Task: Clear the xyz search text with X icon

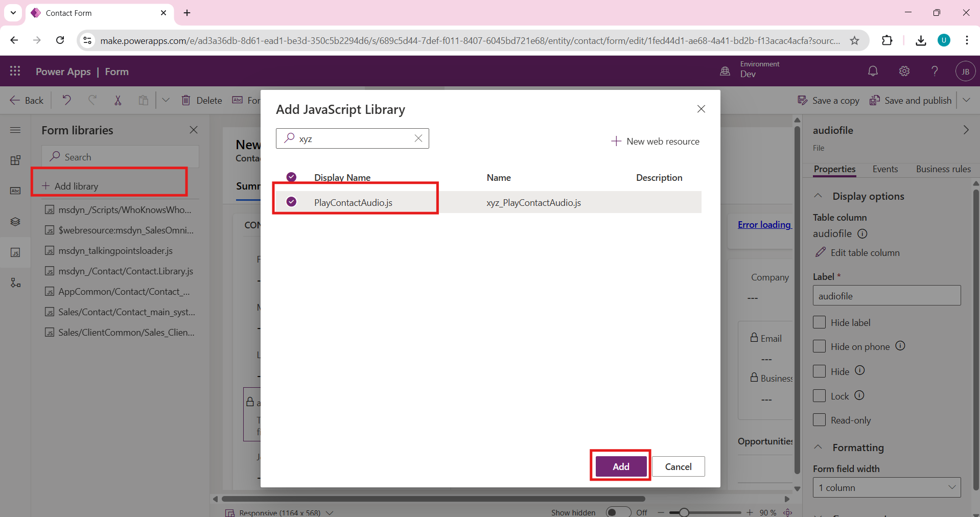Action: tap(418, 138)
